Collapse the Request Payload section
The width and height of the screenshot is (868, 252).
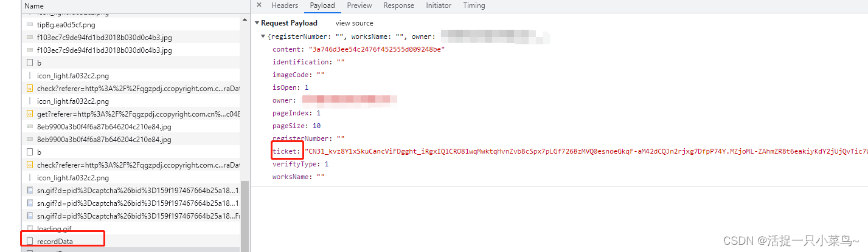(x=257, y=23)
